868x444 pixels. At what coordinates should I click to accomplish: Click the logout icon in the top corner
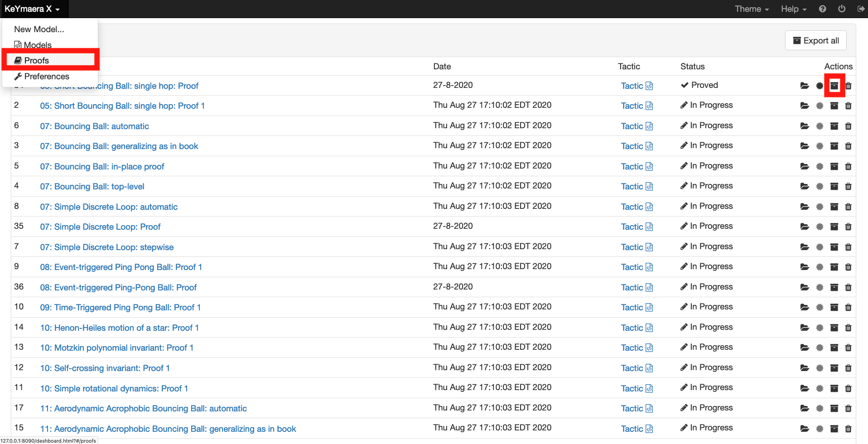coord(861,9)
